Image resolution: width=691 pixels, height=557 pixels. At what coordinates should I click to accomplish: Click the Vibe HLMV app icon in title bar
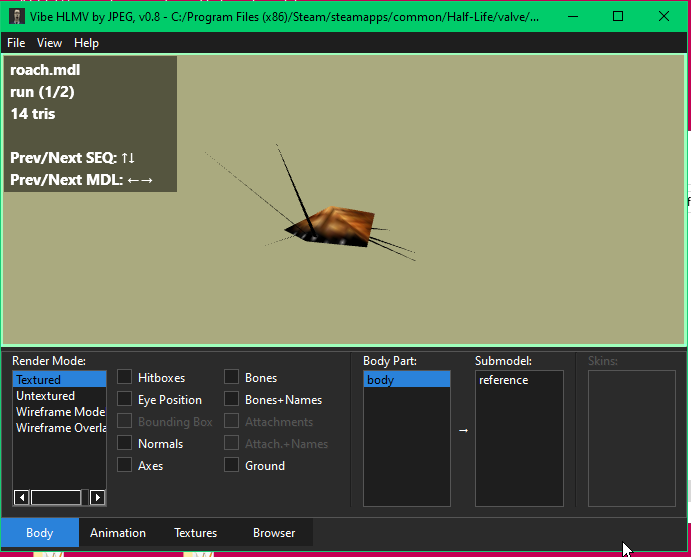point(17,17)
